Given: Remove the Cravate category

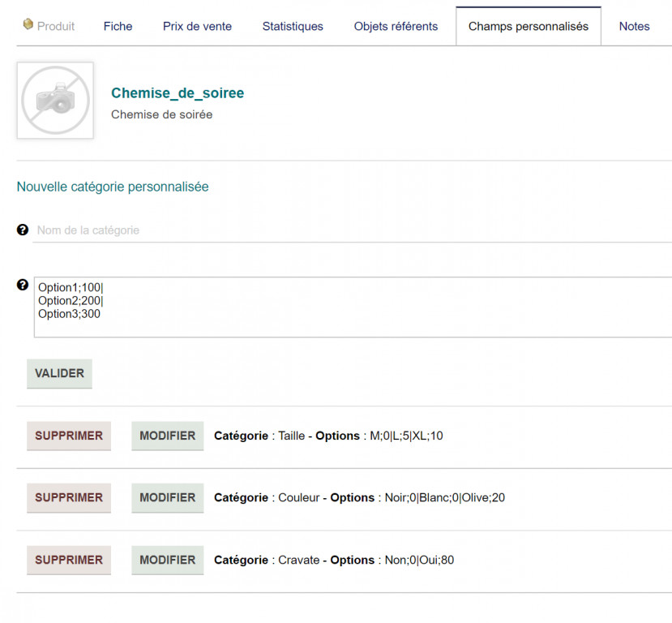Looking at the screenshot, I should [x=69, y=560].
